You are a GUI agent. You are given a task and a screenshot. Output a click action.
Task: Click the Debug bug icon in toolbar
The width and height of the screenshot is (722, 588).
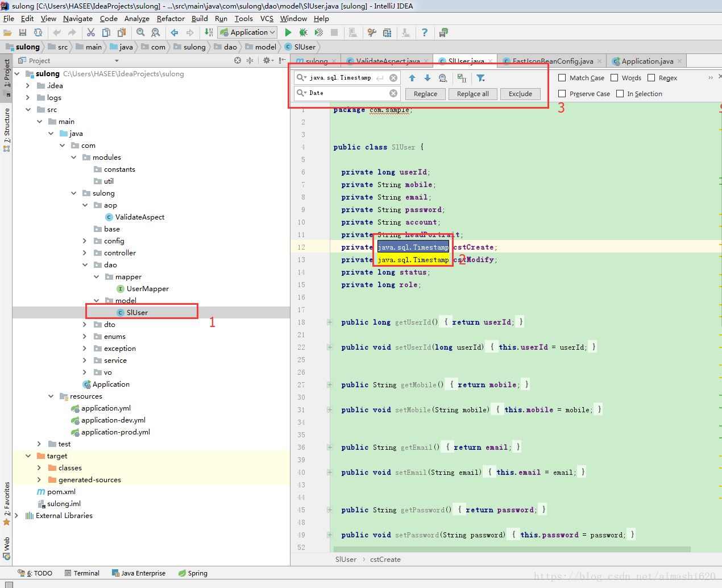pos(304,32)
